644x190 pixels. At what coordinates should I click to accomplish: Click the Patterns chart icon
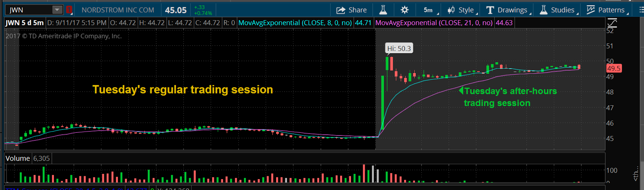[590, 10]
